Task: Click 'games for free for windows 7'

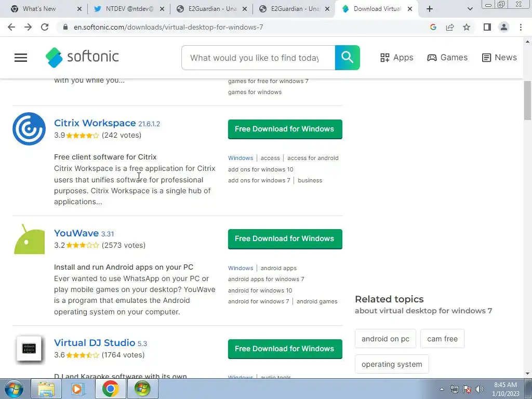Action: [268, 82]
